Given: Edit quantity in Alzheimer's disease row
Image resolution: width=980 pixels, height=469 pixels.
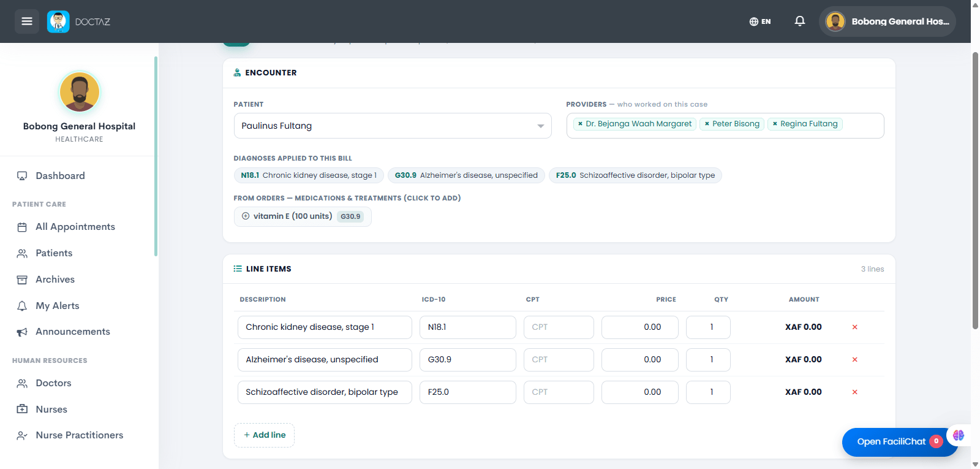Looking at the screenshot, I should [708, 360].
